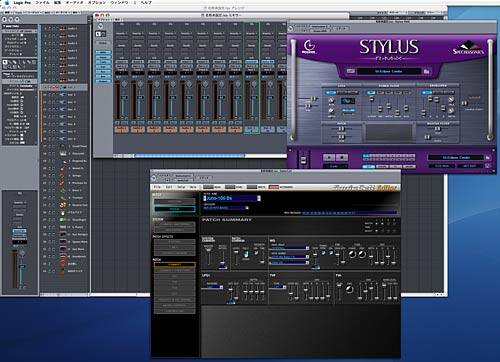Screen dimensions: 500x362
Task: Open the ウィンドウ menu
Action: [x=119, y=2]
